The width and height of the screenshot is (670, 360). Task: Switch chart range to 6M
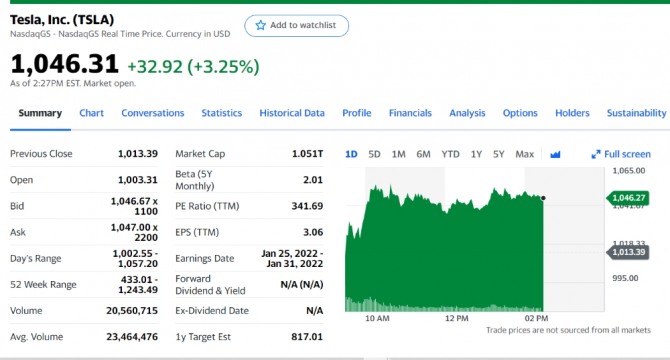coord(423,154)
